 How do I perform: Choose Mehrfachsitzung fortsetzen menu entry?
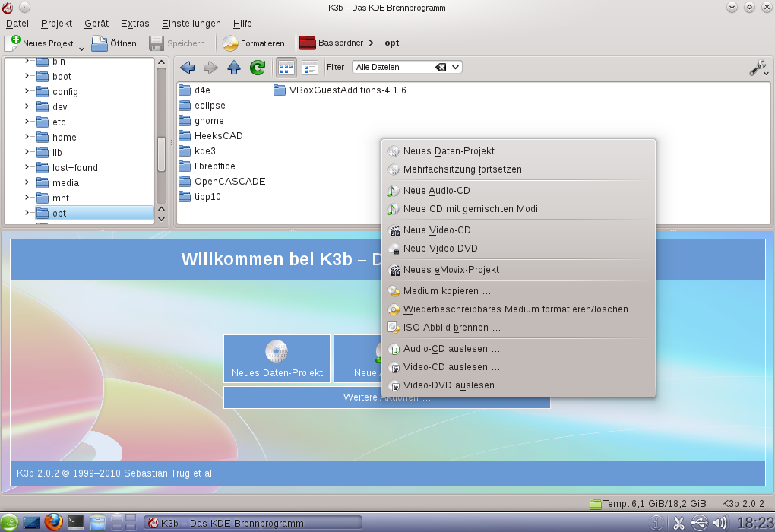(x=518, y=169)
